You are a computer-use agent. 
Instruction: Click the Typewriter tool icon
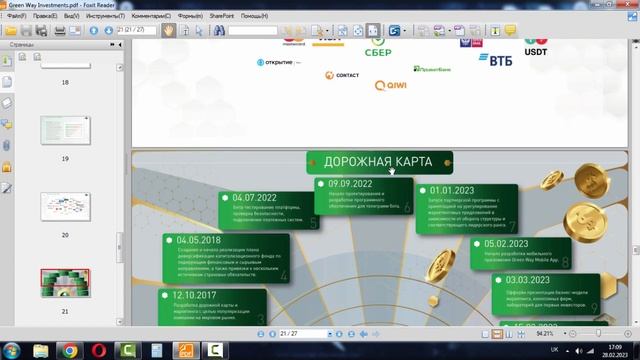point(495,31)
